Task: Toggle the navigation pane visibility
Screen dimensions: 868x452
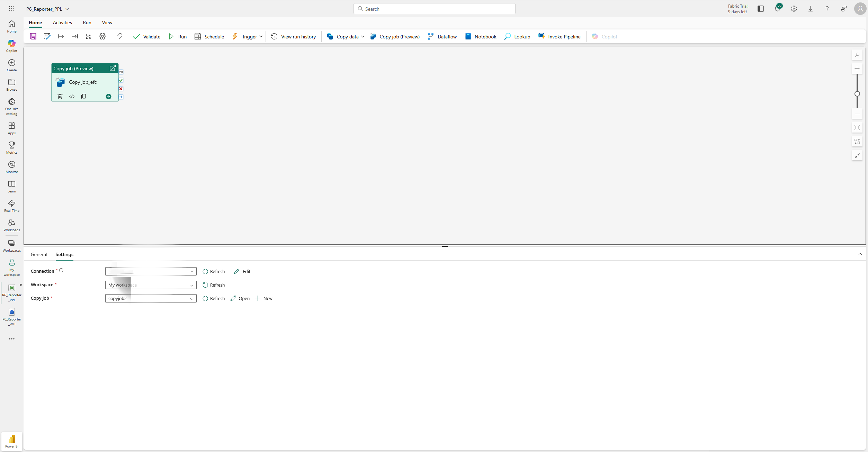Action: 760,8
